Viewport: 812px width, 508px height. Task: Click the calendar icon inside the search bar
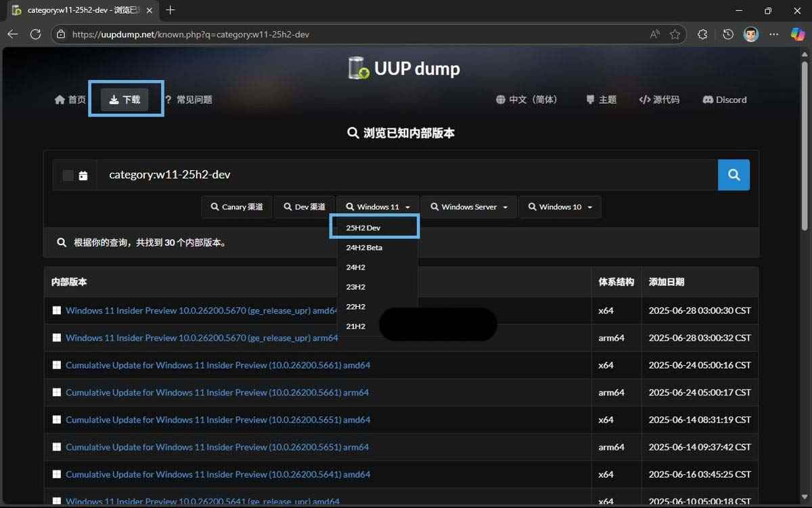83,175
